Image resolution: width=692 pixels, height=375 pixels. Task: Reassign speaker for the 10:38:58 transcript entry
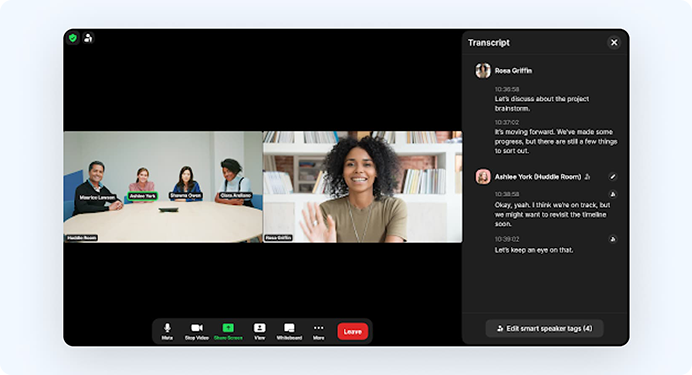coord(613,194)
